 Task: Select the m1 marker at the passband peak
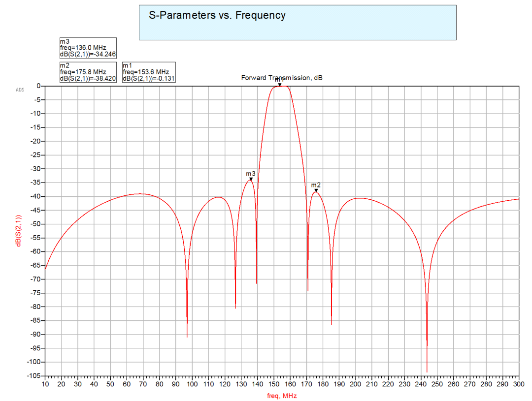tap(279, 85)
